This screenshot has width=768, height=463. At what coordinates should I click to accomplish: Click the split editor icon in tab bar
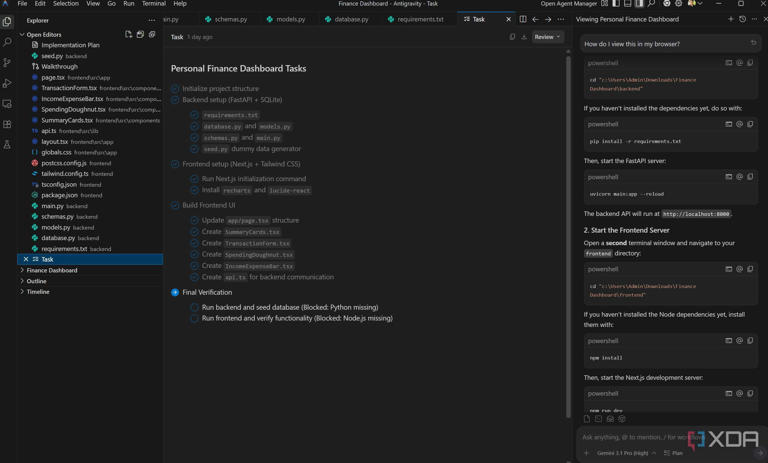[x=523, y=19]
